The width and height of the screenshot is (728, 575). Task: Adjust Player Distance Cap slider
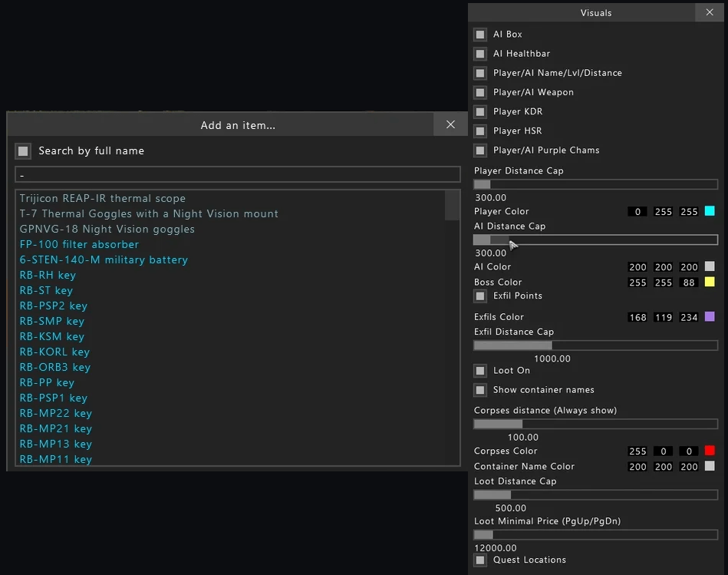[x=596, y=184]
